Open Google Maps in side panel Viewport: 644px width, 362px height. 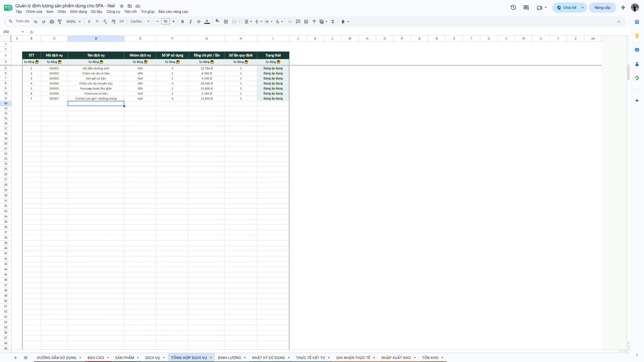point(637,78)
